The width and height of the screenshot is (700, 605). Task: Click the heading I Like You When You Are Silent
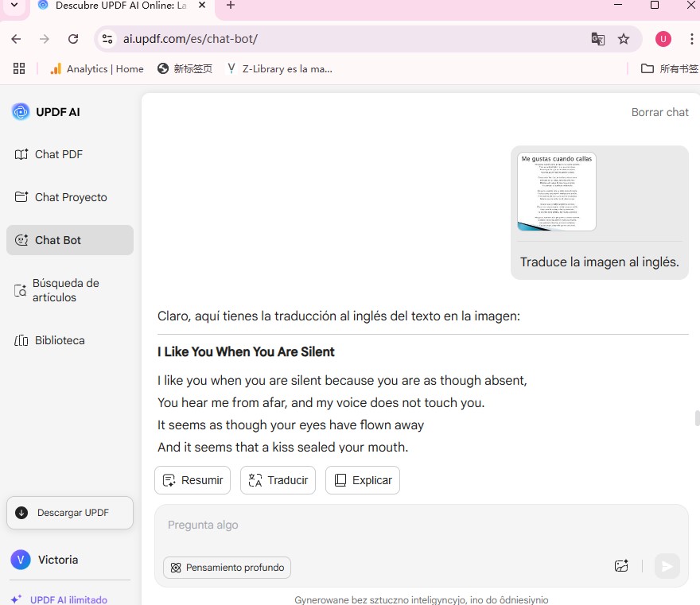pos(246,351)
